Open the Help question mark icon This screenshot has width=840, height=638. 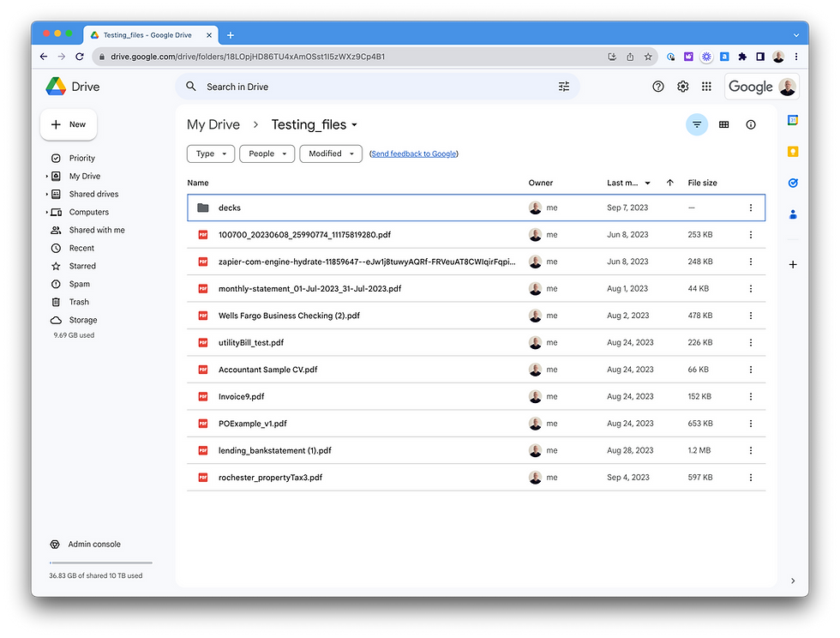[x=658, y=87]
